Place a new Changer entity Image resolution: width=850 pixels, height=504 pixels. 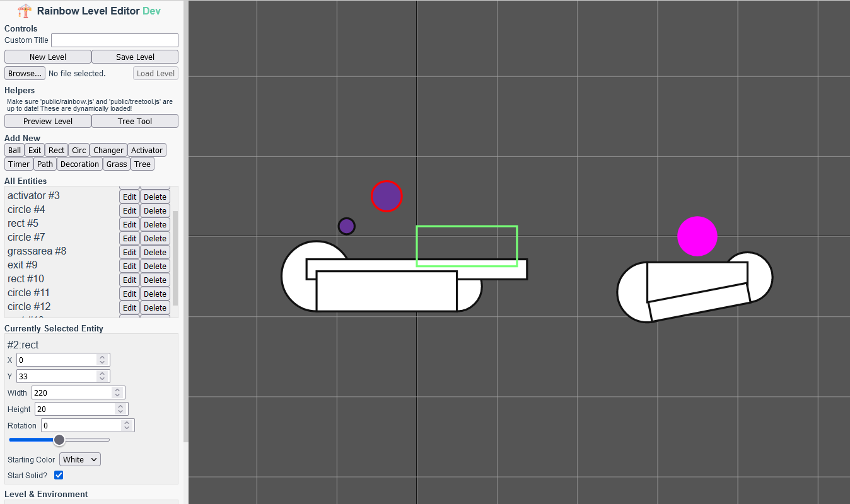[x=108, y=150]
